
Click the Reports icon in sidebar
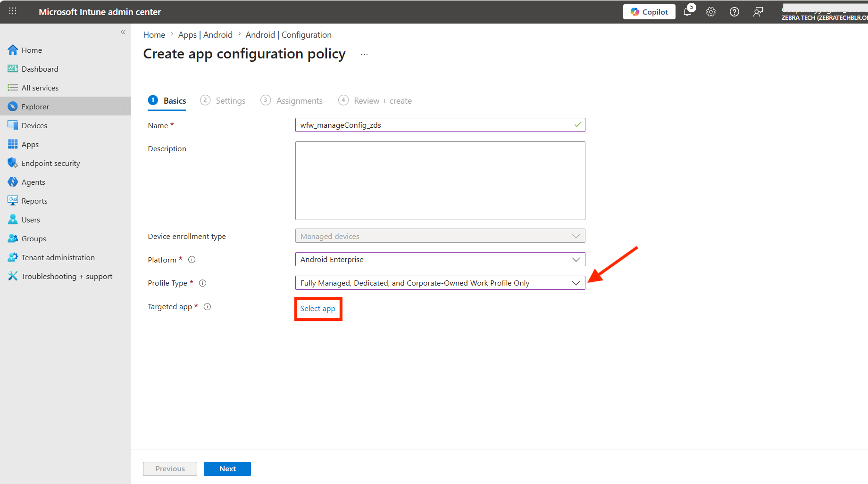click(13, 201)
